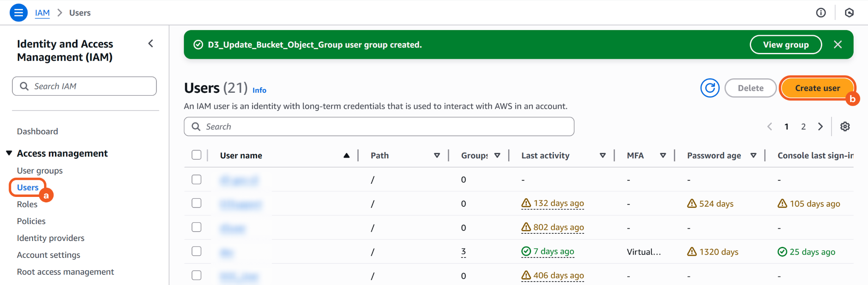The height and width of the screenshot is (285, 868).
Task: Sort by User name ascending arrow
Action: (x=346, y=155)
